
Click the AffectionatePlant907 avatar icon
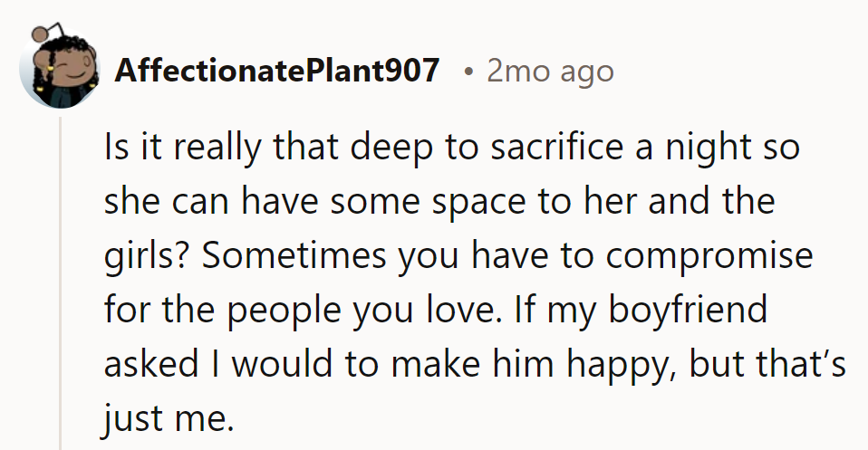(60, 71)
